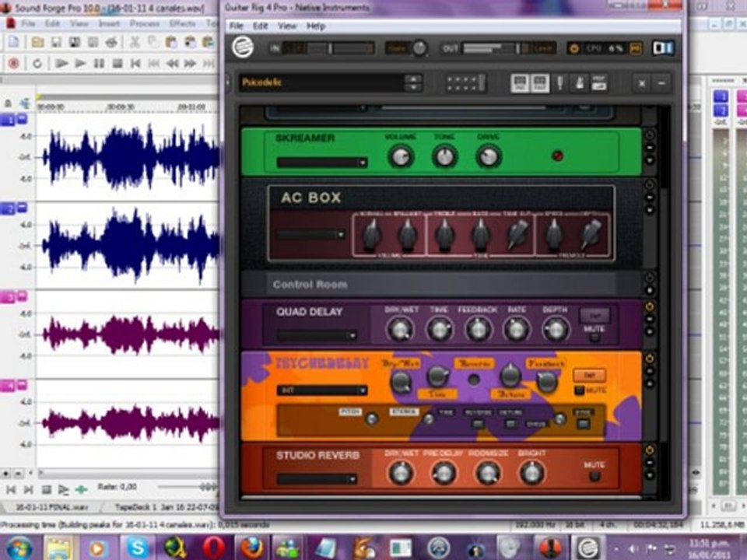Open the Guitar Rig File menu
This screenshot has width=747, height=560.
(x=237, y=26)
